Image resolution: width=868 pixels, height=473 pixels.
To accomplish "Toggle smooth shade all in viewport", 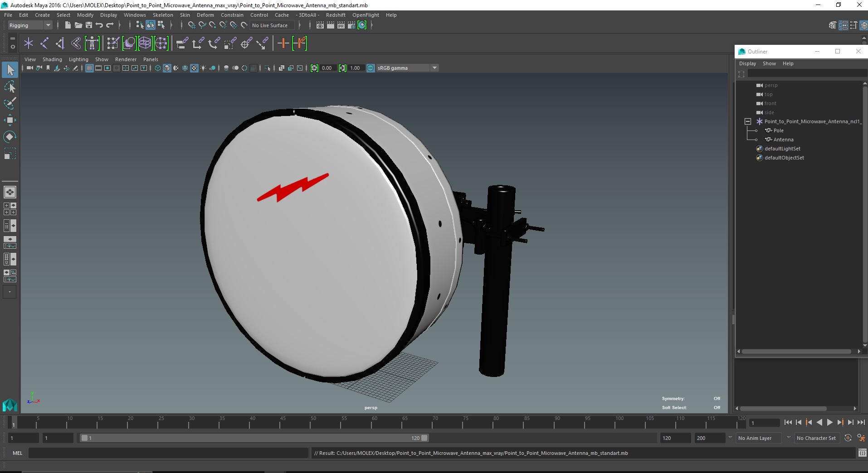I will click(x=167, y=68).
